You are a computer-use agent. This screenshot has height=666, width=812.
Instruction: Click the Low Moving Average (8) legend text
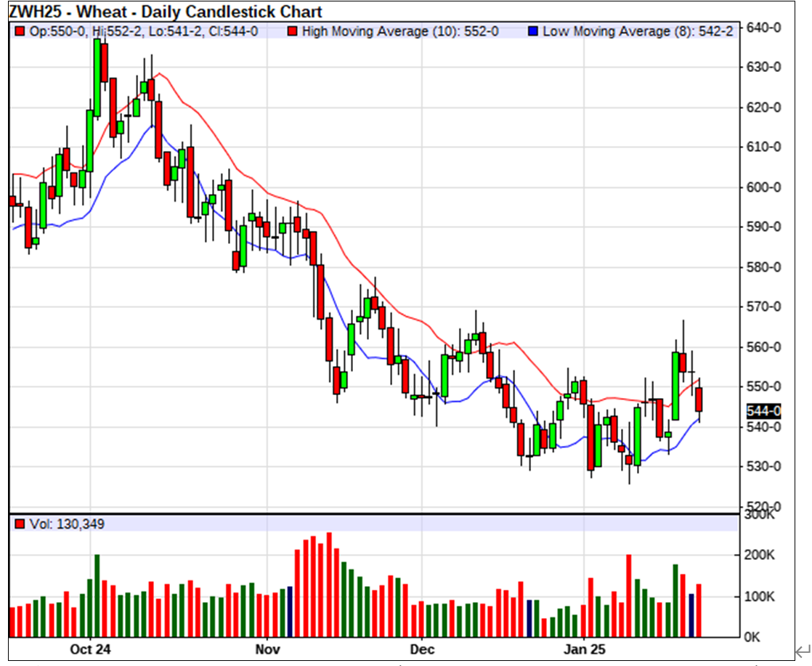638,31
